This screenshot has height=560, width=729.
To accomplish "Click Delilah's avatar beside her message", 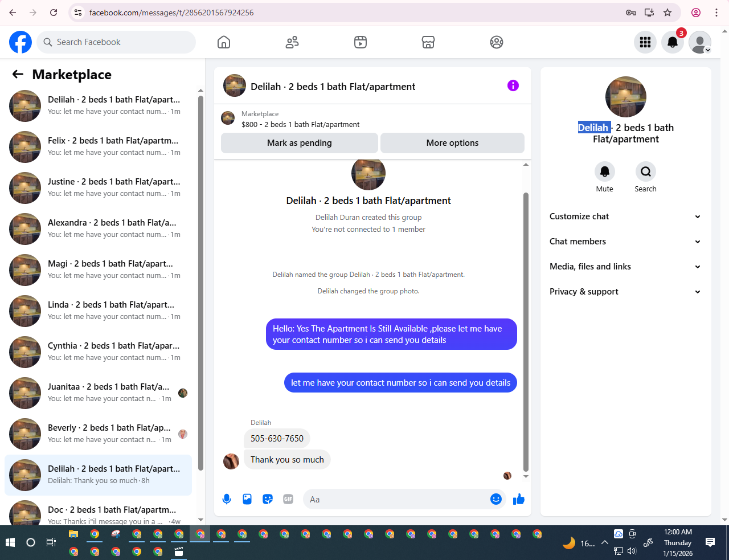I will pos(231,461).
